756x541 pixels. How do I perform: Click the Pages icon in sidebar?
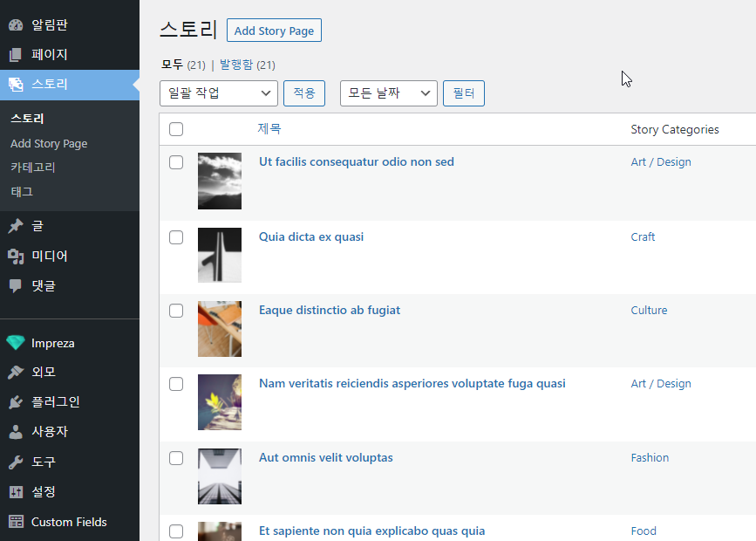tap(16, 54)
